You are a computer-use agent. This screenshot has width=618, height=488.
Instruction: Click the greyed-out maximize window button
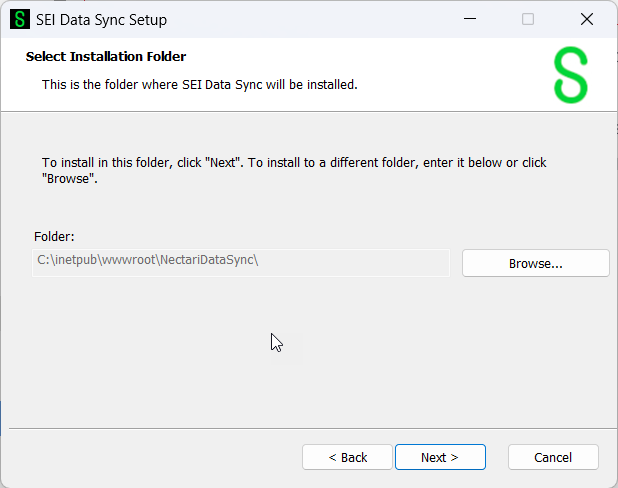[x=528, y=19]
